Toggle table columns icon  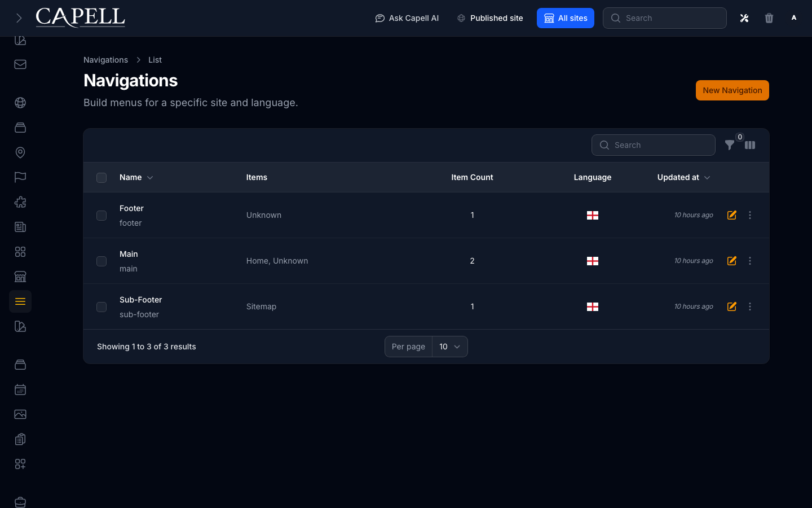750,145
